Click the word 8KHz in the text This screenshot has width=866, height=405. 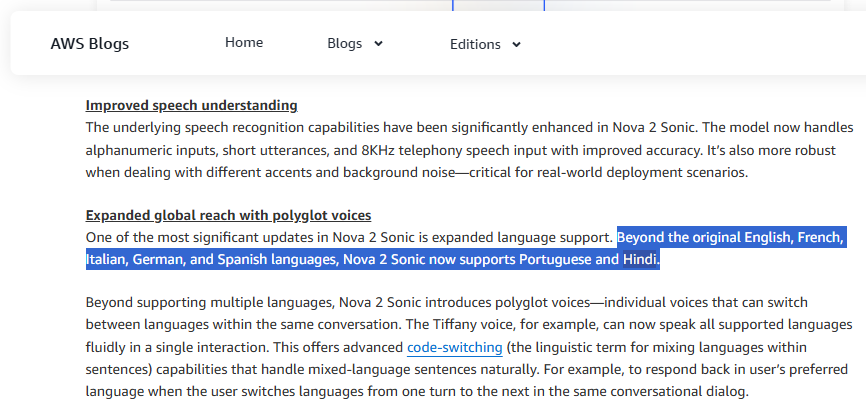click(378, 150)
